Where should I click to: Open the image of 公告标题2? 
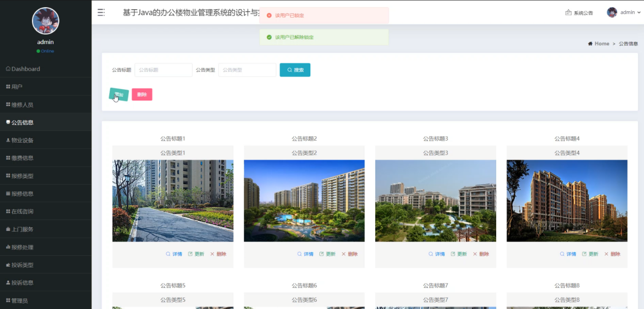pyautogui.click(x=304, y=201)
